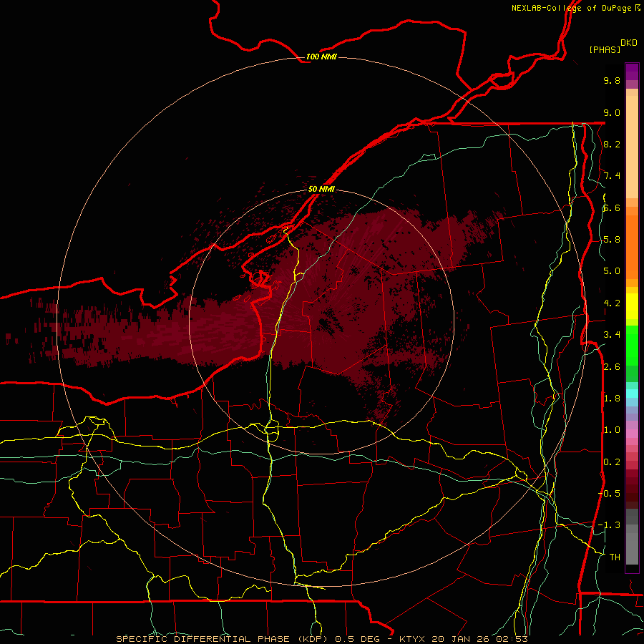This screenshot has height=644, width=644.
Task: Click the 3.4 value on color scale
Action: 612,334
